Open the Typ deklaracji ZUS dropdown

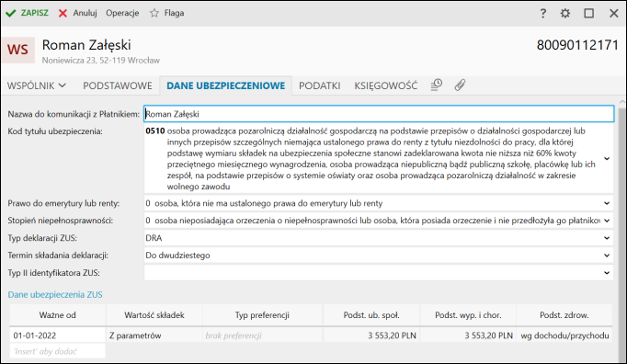tap(607, 238)
